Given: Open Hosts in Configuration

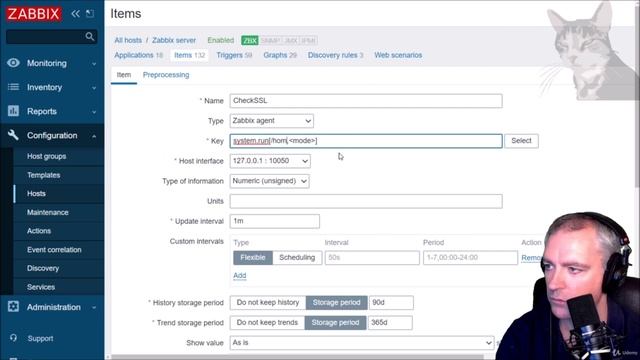Looking at the screenshot, I should point(36,193).
